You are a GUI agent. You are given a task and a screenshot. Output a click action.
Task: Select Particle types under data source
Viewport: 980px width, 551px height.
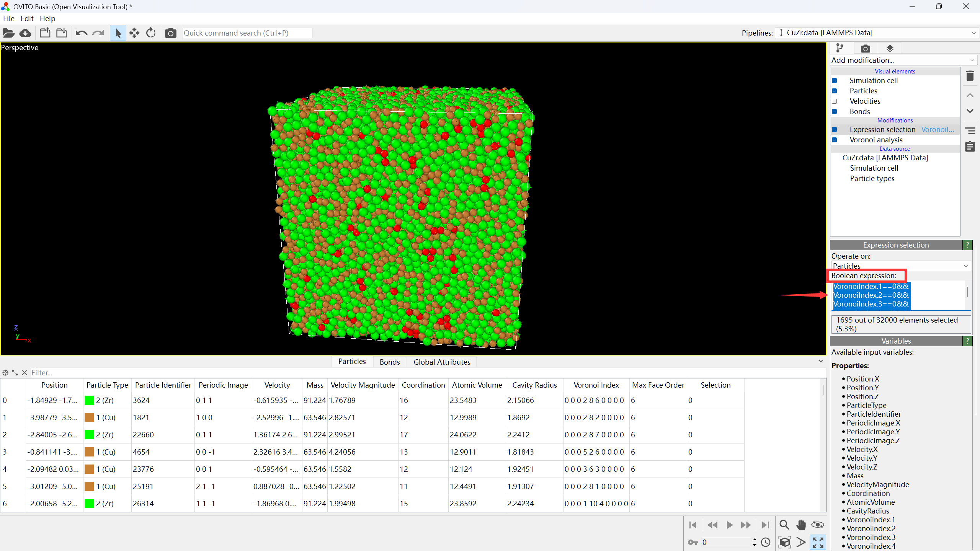[x=872, y=178]
